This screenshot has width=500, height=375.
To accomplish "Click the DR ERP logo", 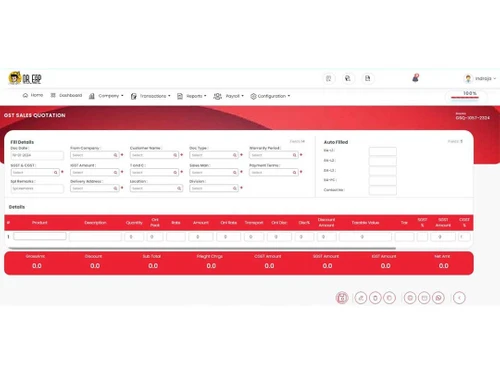I will coord(25,78).
